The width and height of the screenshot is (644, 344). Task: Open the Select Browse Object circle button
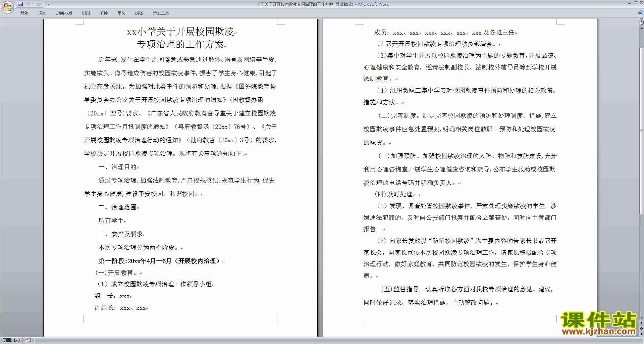tap(641, 329)
